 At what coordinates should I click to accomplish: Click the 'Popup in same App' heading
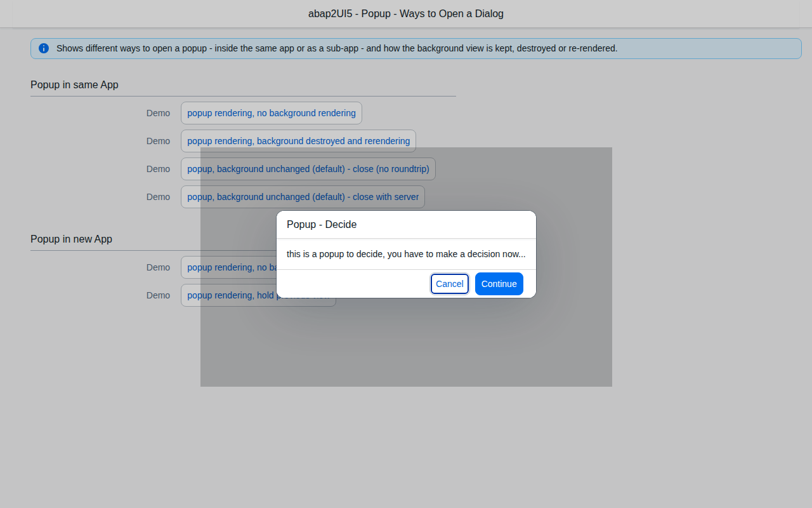click(x=74, y=84)
